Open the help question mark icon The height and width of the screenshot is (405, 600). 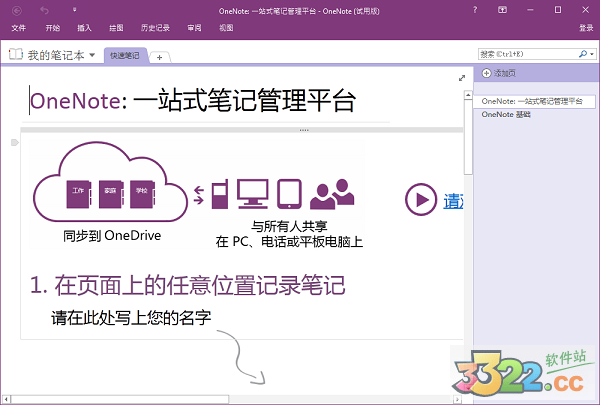476,10
